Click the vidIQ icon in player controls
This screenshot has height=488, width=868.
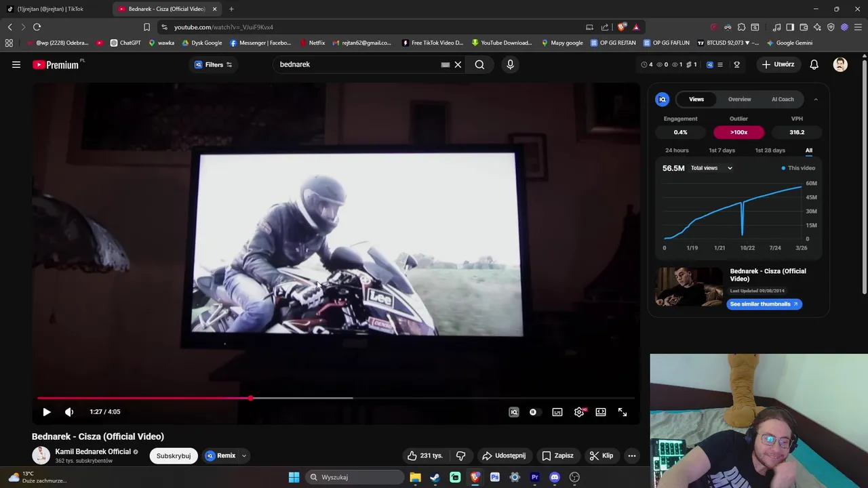tap(514, 412)
